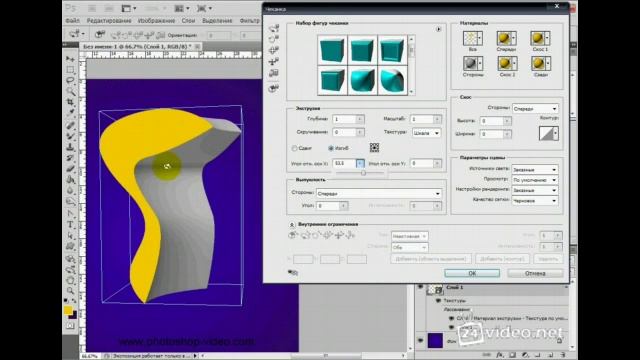640x360 pixels.
Task: Move the bend X angle slider handle
Action: tap(363, 173)
